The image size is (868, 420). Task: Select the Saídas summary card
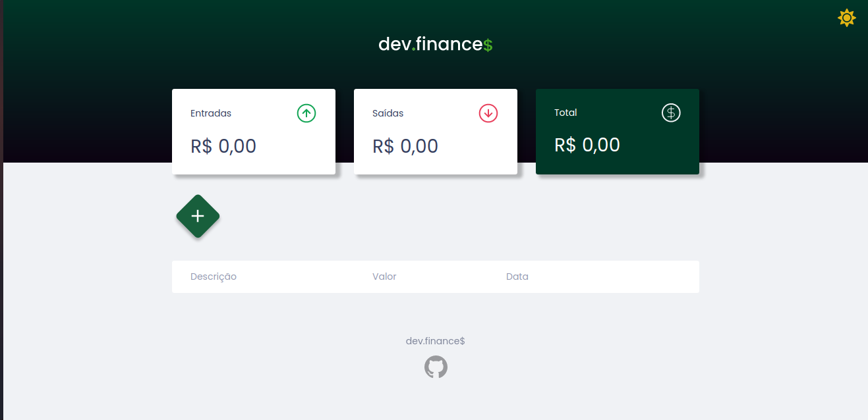tap(435, 132)
